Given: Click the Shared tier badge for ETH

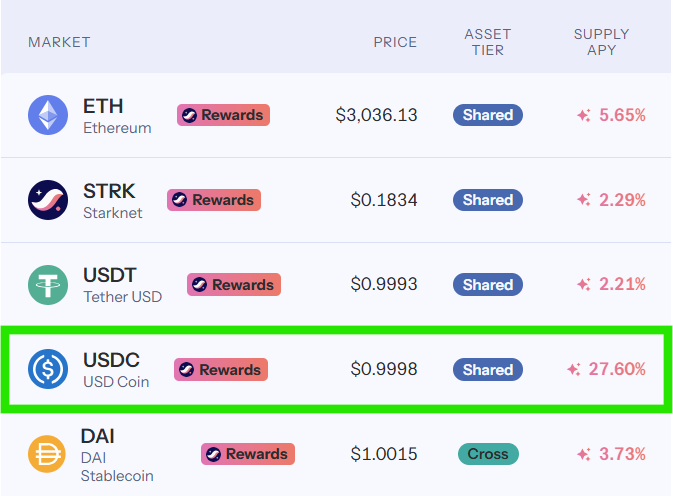Looking at the screenshot, I should click(x=488, y=115).
